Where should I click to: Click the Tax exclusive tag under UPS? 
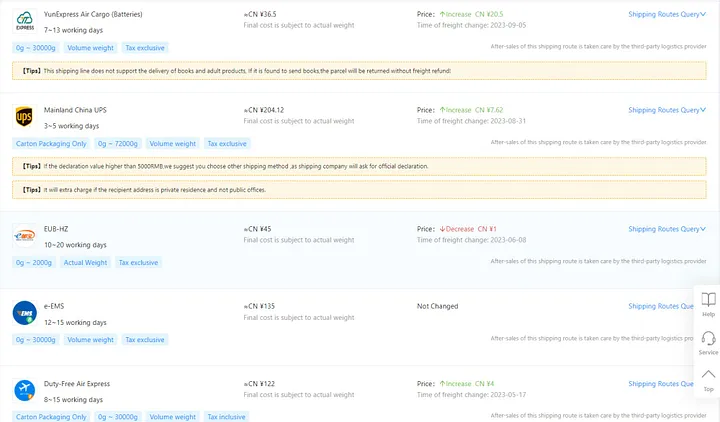[x=227, y=144]
